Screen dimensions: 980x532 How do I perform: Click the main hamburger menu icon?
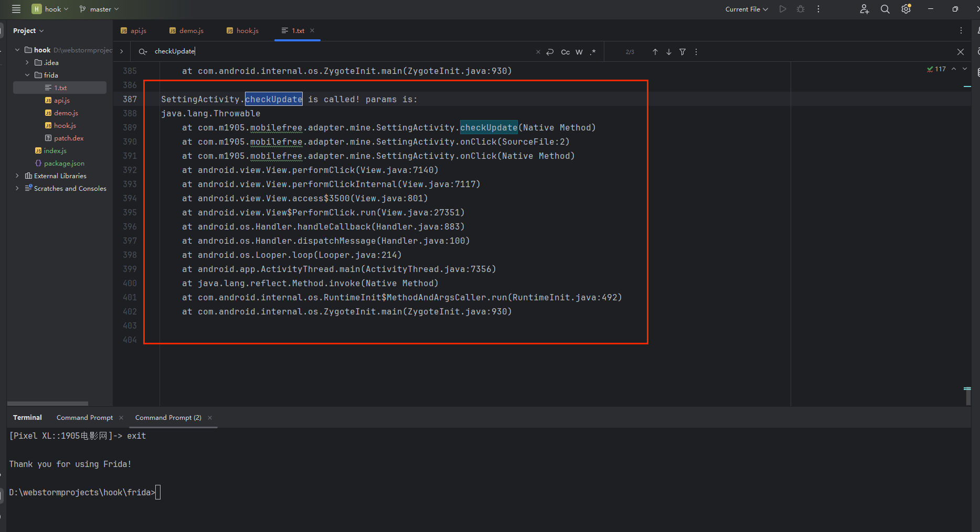16,9
